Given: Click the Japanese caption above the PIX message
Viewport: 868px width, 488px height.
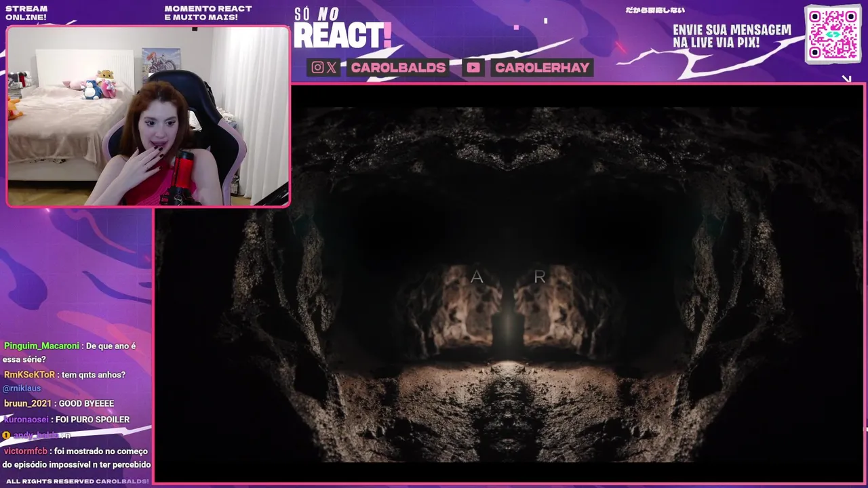Looking at the screenshot, I should click(654, 10).
